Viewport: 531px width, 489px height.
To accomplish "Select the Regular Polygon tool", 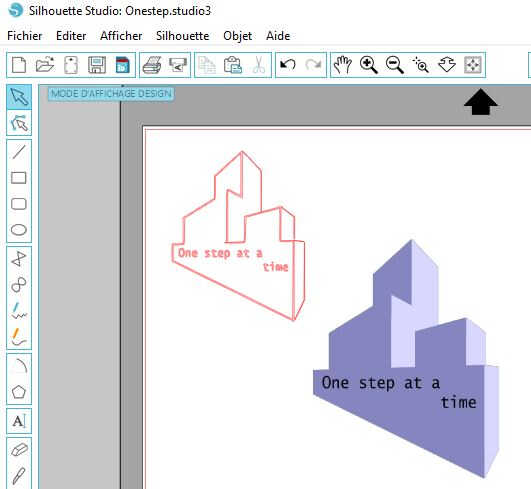I will click(19, 392).
